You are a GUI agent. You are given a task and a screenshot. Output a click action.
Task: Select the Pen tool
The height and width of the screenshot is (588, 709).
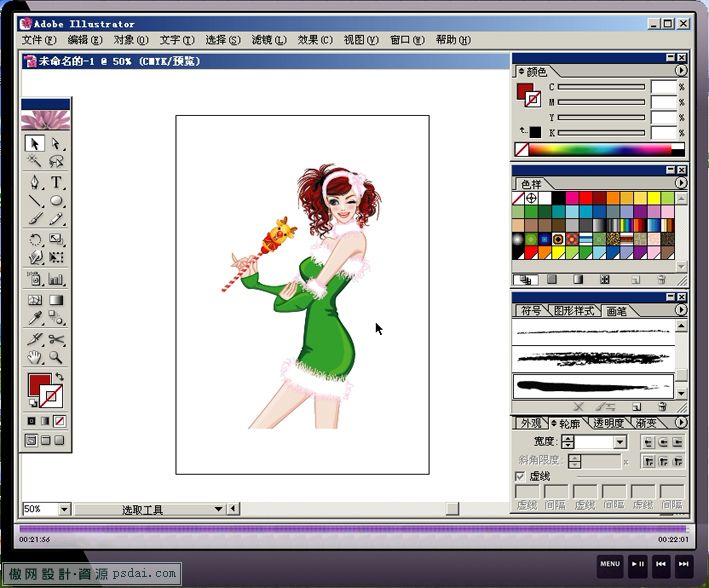[x=34, y=182]
